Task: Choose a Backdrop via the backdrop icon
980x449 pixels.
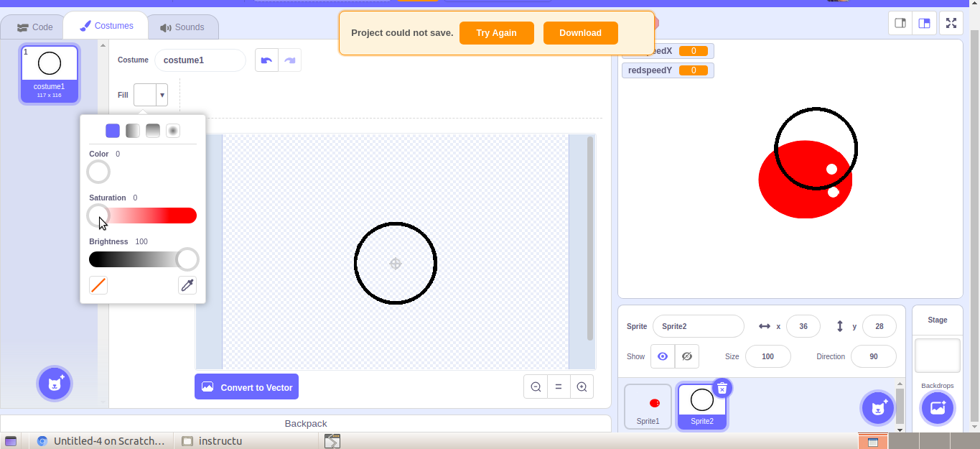Action: (x=937, y=408)
